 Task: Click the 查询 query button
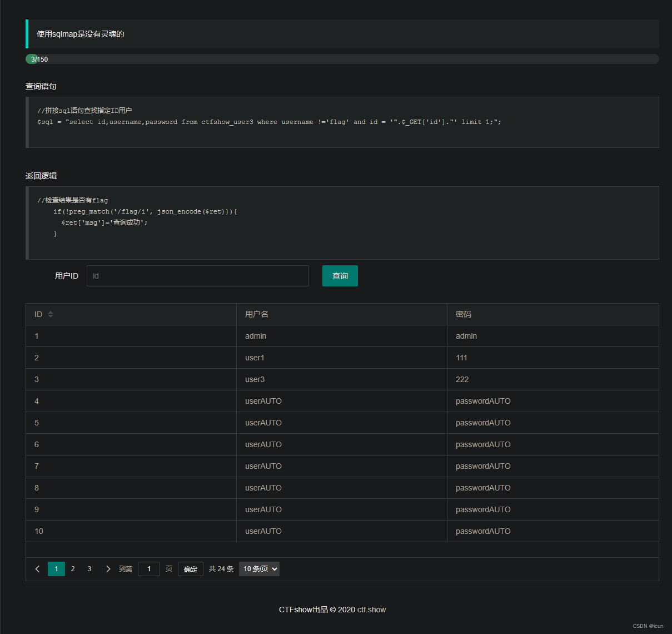[x=340, y=276]
